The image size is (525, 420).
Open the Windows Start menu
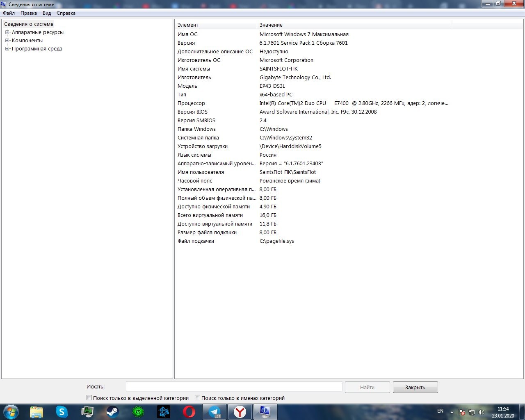tap(11, 412)
